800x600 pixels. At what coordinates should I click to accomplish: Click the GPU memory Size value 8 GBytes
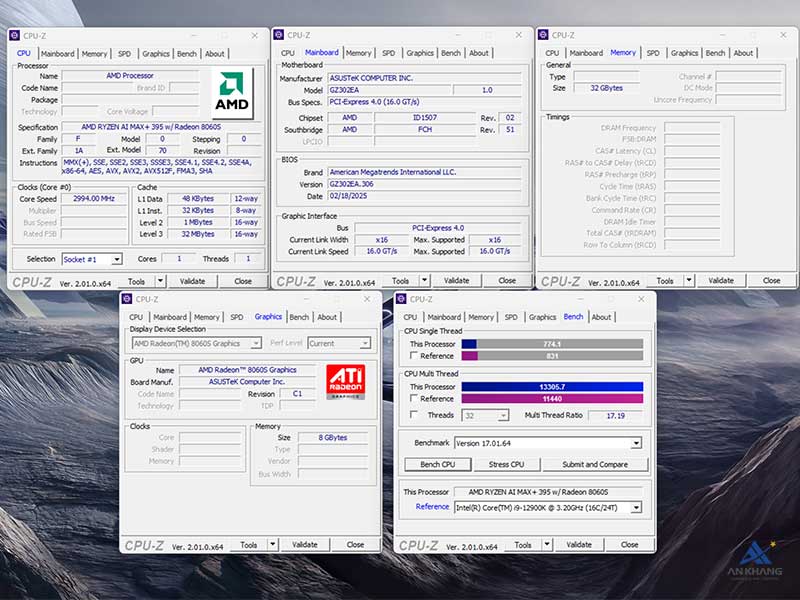[333, 437]
